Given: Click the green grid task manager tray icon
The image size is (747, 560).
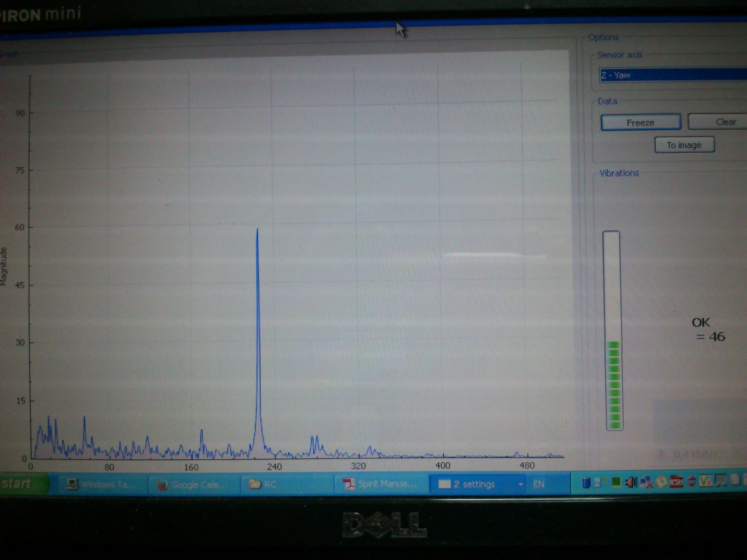Looking at the screenshot, I should coord(616,482).
